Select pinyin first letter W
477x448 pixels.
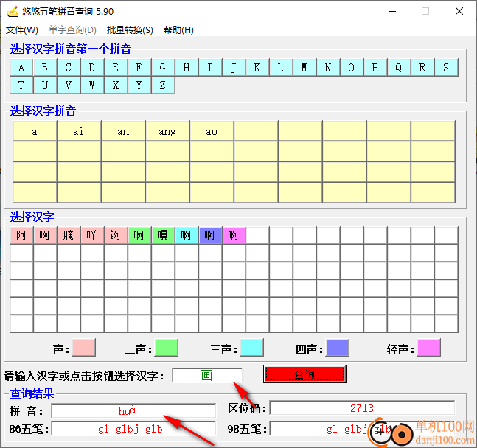92,85
